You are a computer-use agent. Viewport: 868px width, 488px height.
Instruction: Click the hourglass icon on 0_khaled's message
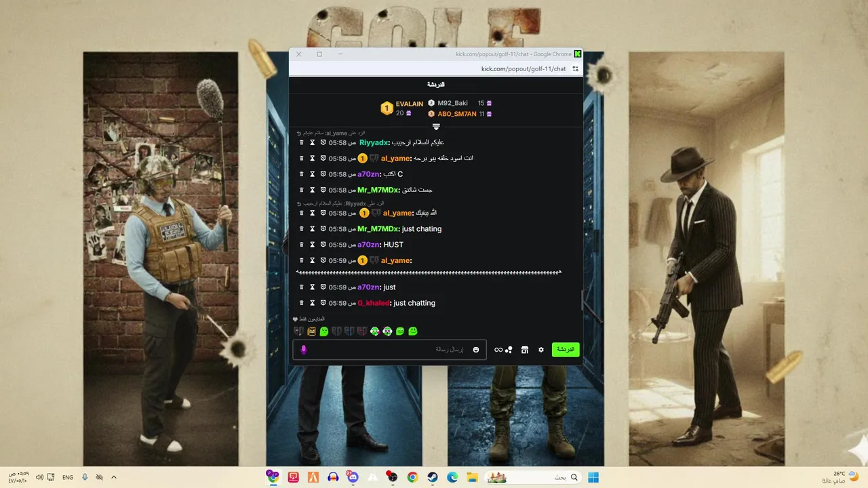click(x=313, y=303)
